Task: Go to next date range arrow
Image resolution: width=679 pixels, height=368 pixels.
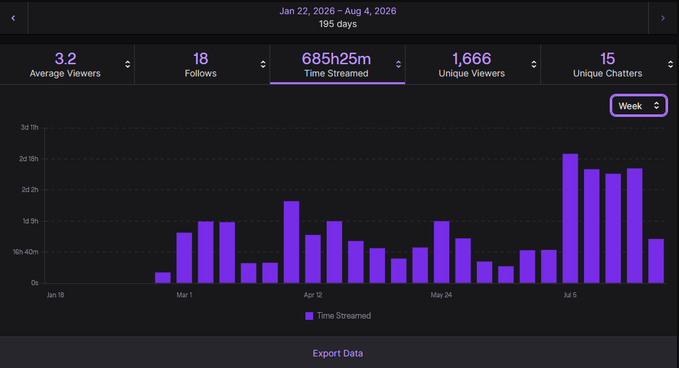Action: tap(663, 18)
